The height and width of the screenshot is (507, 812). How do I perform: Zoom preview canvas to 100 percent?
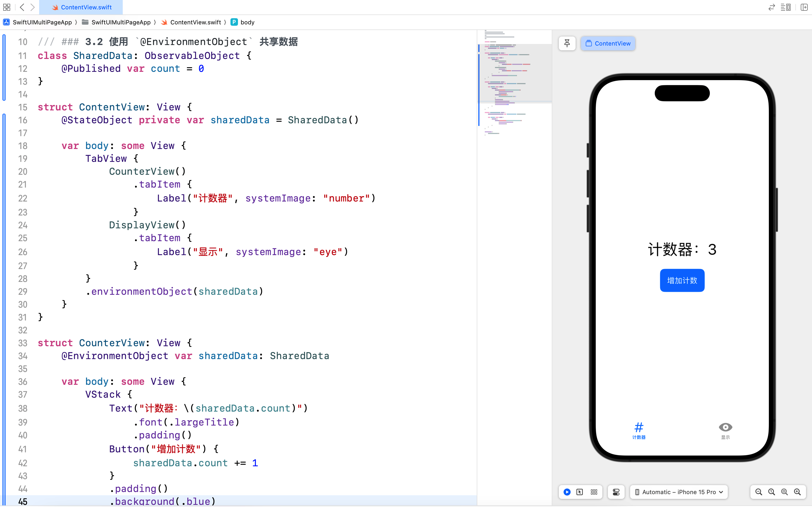(772, 492)
